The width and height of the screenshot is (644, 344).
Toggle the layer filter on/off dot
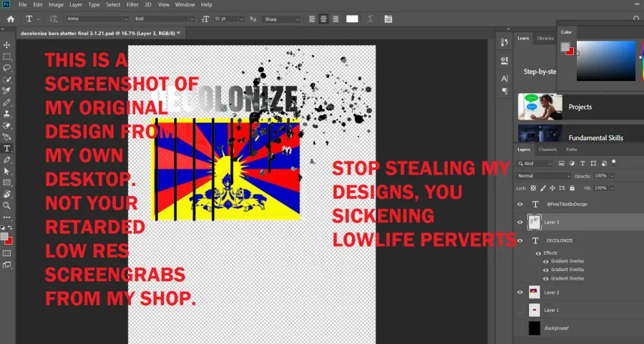(x=614, y=162)
